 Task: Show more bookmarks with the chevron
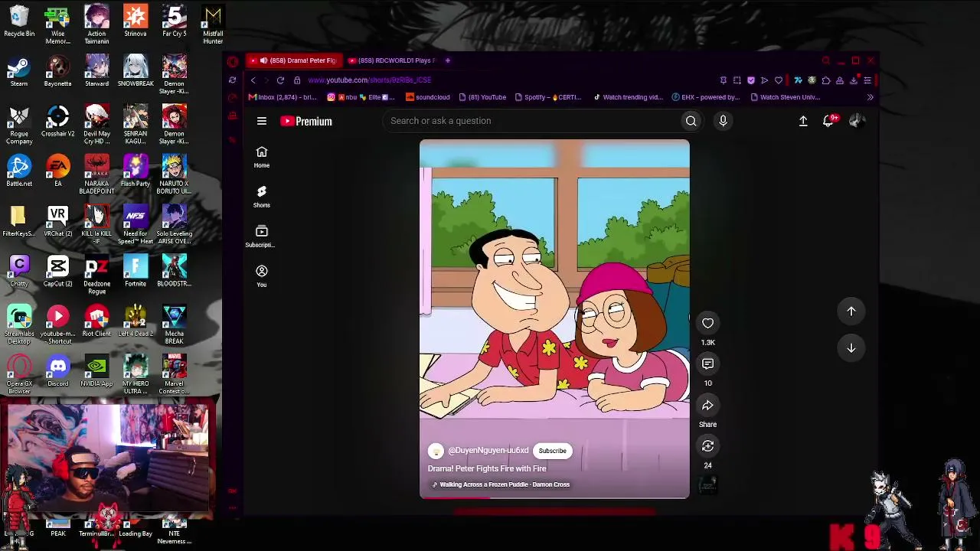[x=870, y=97]
